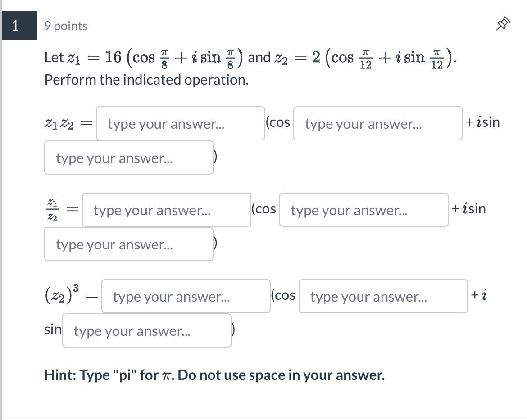Click the 9 points label
The height and width of the screenshot is (420, 527).
pos(66,26)
